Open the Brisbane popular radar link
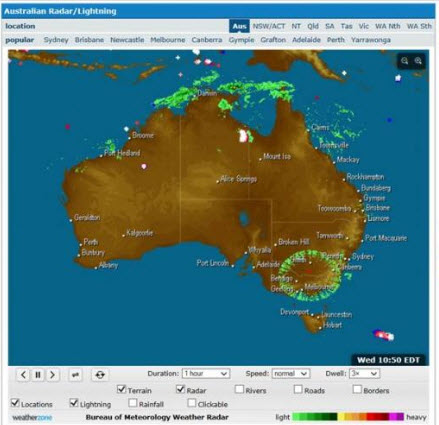The image size is (439, 425). click(89, 40)
